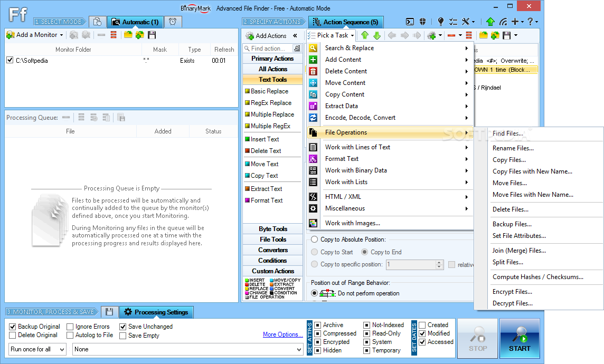Save monitor list with floppy icon

[x=152, y=35]
